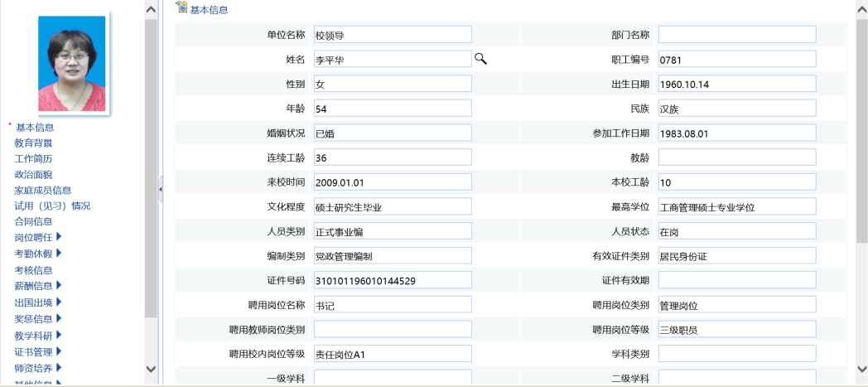Image resolution: width=868 pixels, height=387 pixels.
Task: Click into the 职工编号 input field
Action: click(x=737, y=59)
